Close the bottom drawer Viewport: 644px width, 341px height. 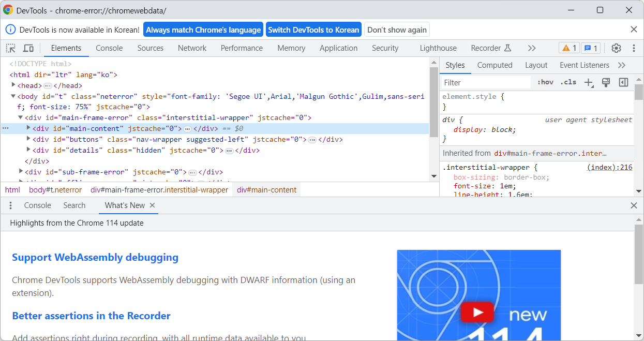point(634,205)
